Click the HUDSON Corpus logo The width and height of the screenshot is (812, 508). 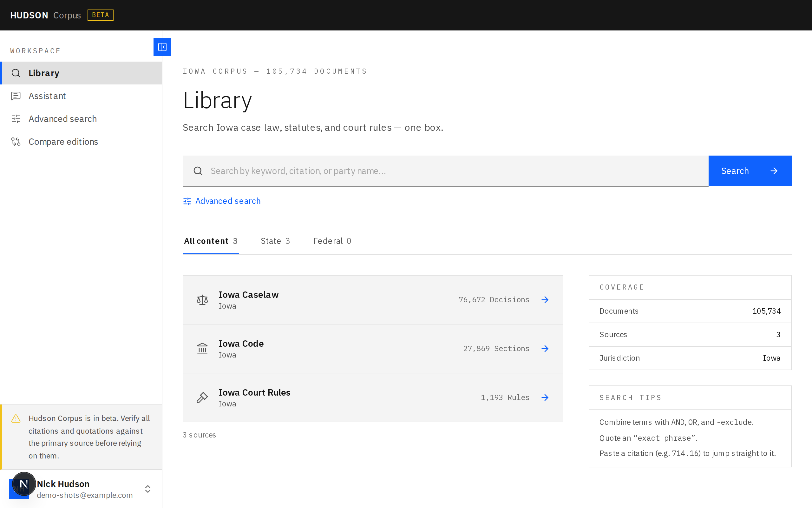pos(46,15)
